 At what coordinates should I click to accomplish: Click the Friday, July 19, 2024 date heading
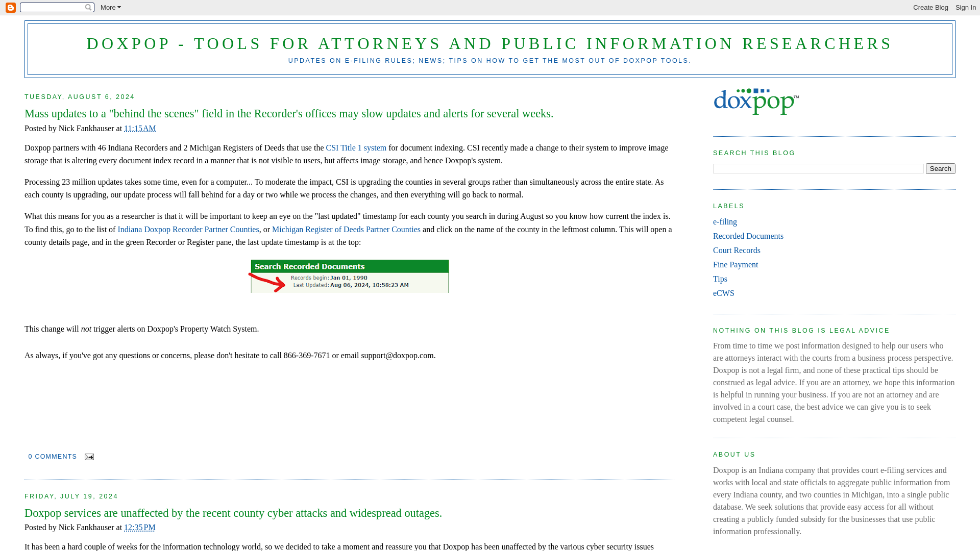tap(71, 496)
